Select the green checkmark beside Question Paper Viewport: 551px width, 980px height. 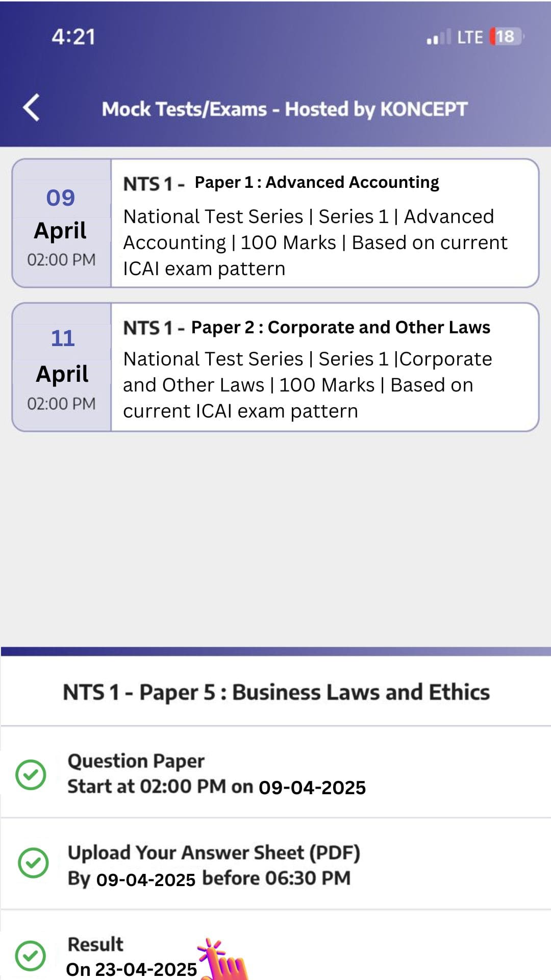click(x=32, y=775)
